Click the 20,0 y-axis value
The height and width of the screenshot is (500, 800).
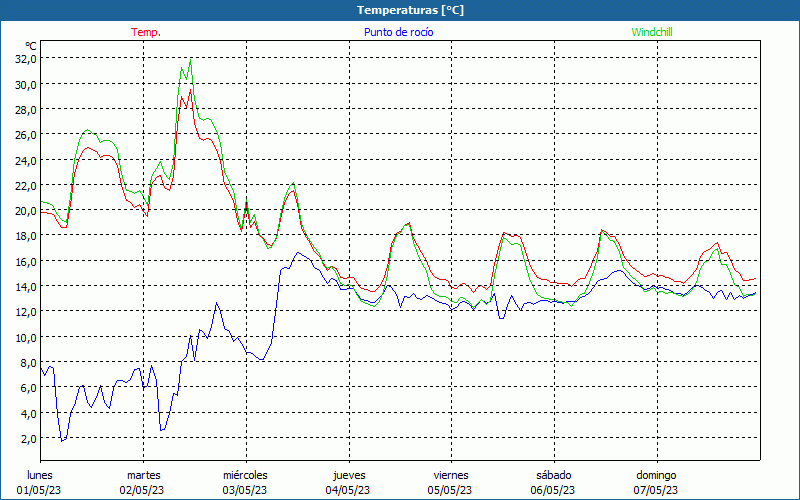click(x=26, y=211)
